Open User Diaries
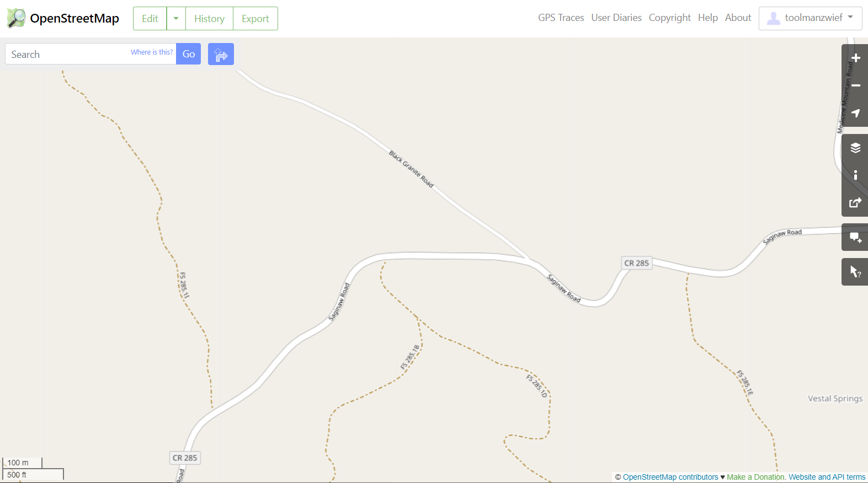The width and height of the screenshot is (868, 483). pyautogui.click(x=616, y=18)
